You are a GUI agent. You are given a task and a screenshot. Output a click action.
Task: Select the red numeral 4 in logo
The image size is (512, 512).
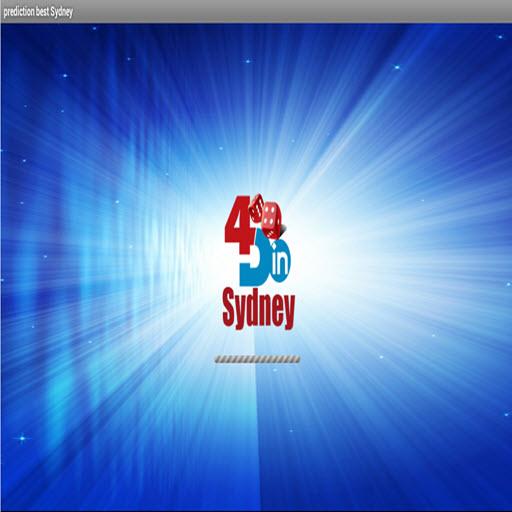point(239,224)
